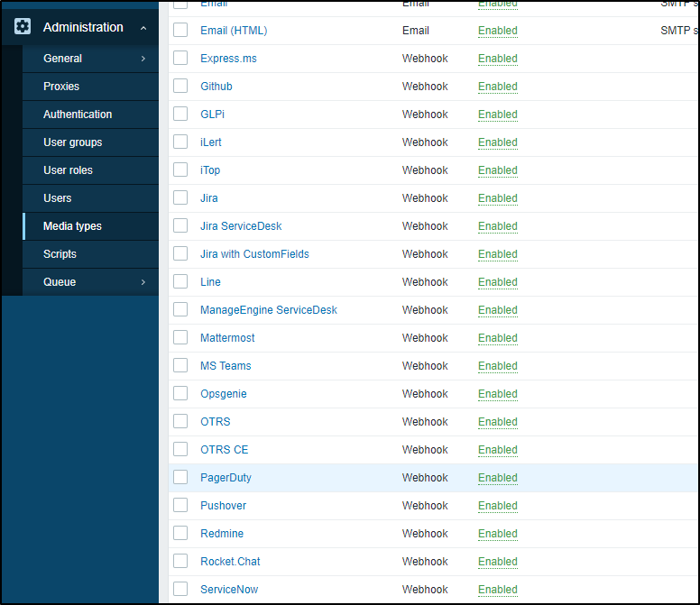
Task: Open the ServiceNow media type link
Action: [229, 590]
